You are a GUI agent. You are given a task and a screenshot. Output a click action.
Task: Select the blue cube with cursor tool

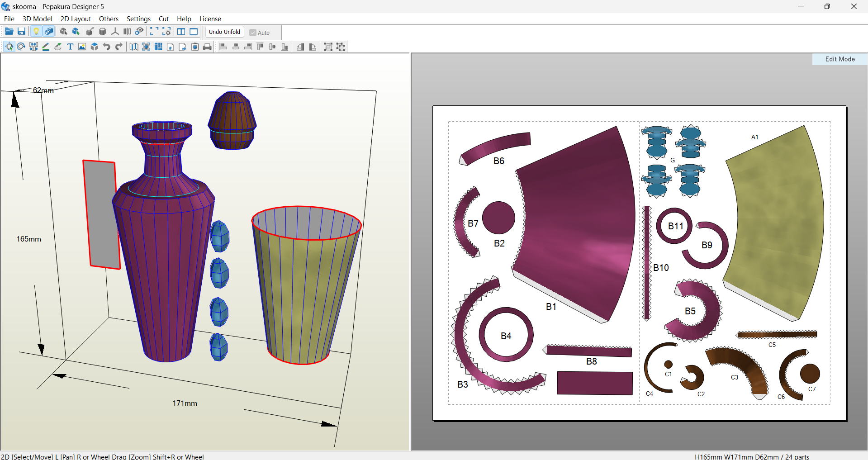[x=76, y=32]
